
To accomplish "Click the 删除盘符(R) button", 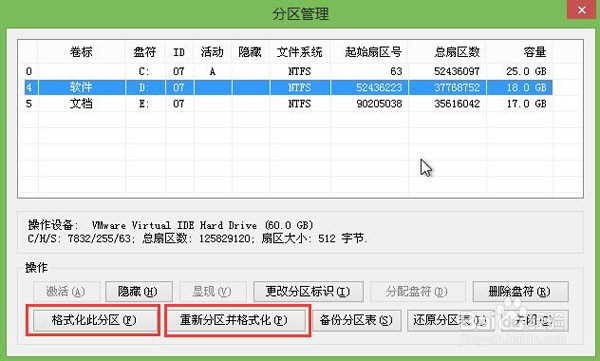I will click(520, 292).
